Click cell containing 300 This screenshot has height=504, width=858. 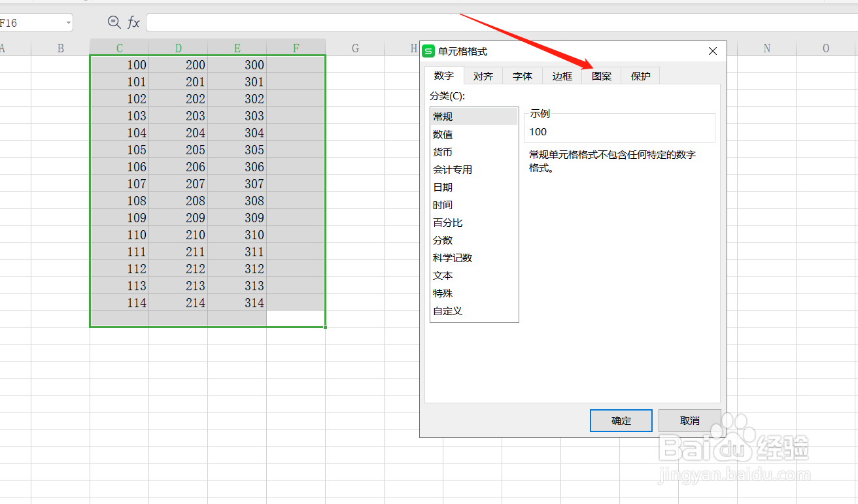point(237,65)
